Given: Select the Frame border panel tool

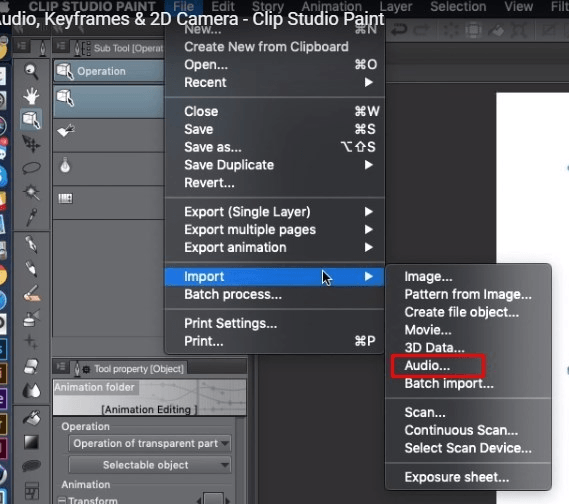Looking at the screenshot, I should (x=31, y=491).
